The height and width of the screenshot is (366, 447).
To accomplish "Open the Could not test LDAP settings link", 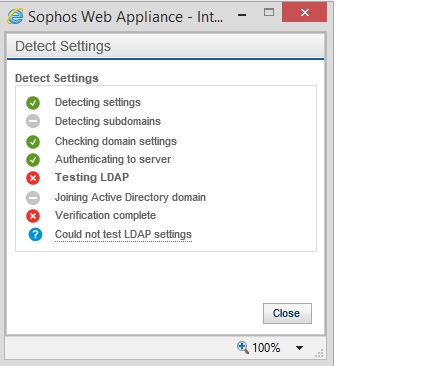I will tap(123, 234).
